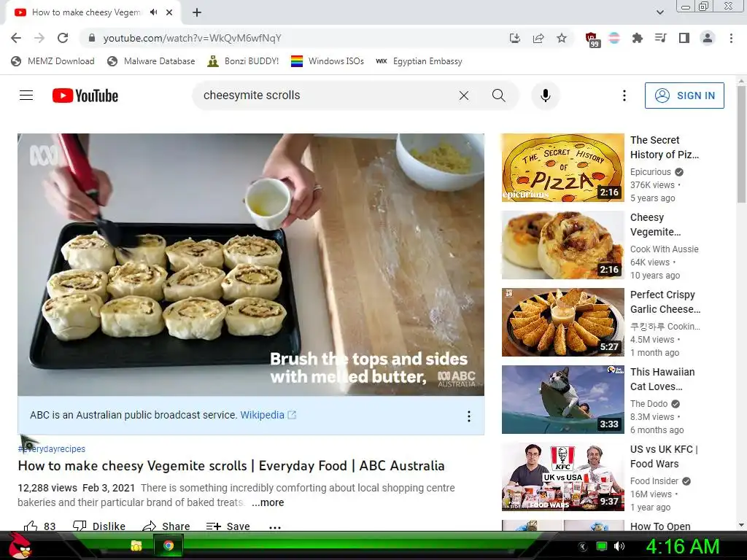
Task: Run search with magnifying glass button
Action: coord(498,96)
